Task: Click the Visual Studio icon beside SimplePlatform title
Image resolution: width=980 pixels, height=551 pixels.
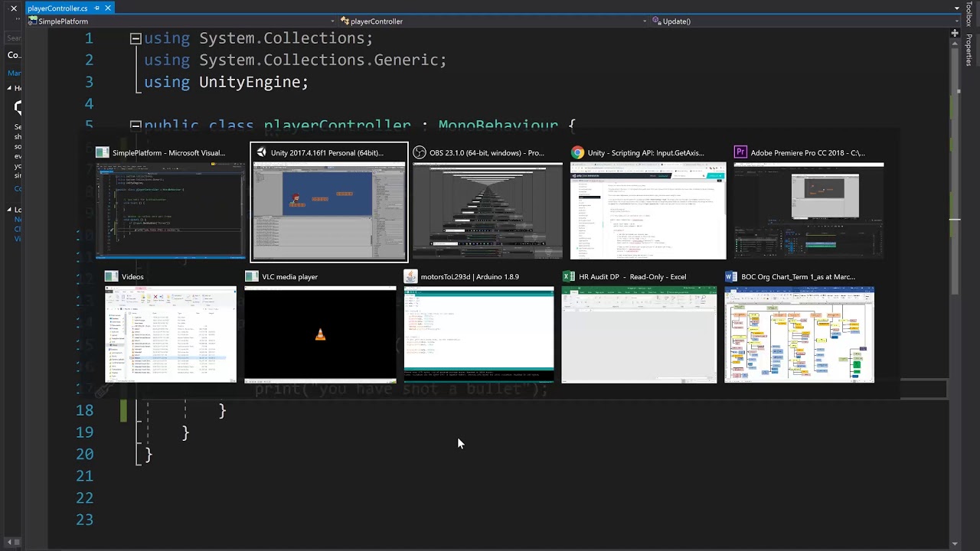Action: [x=102, y=152]
